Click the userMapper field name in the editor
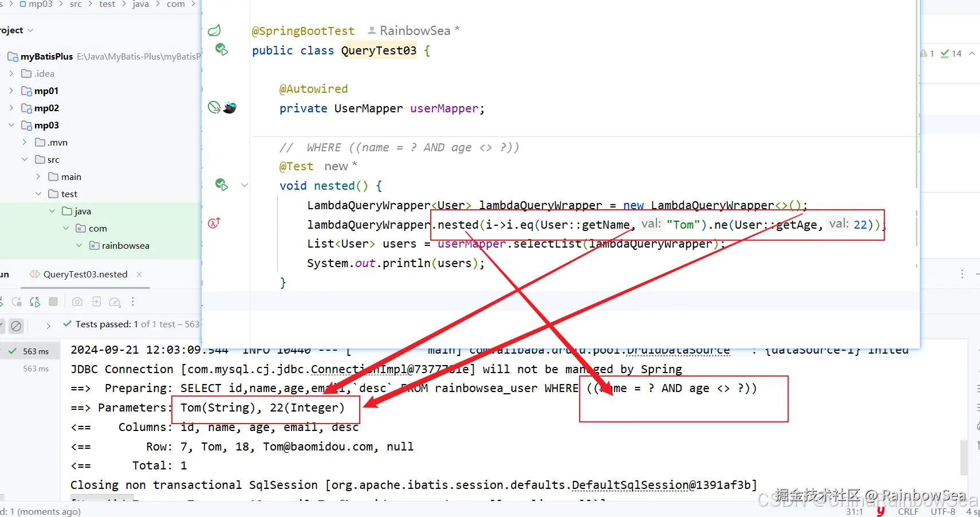 pos(444,108)
